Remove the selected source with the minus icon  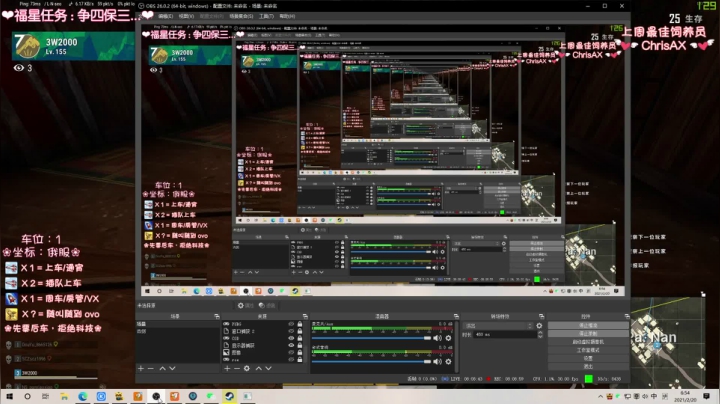(237, 368)
